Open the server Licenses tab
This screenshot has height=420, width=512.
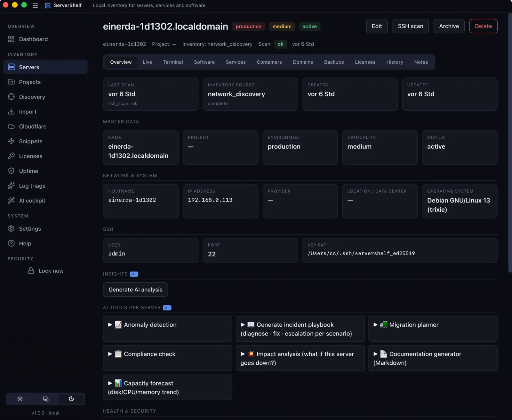tap(365, 62)
